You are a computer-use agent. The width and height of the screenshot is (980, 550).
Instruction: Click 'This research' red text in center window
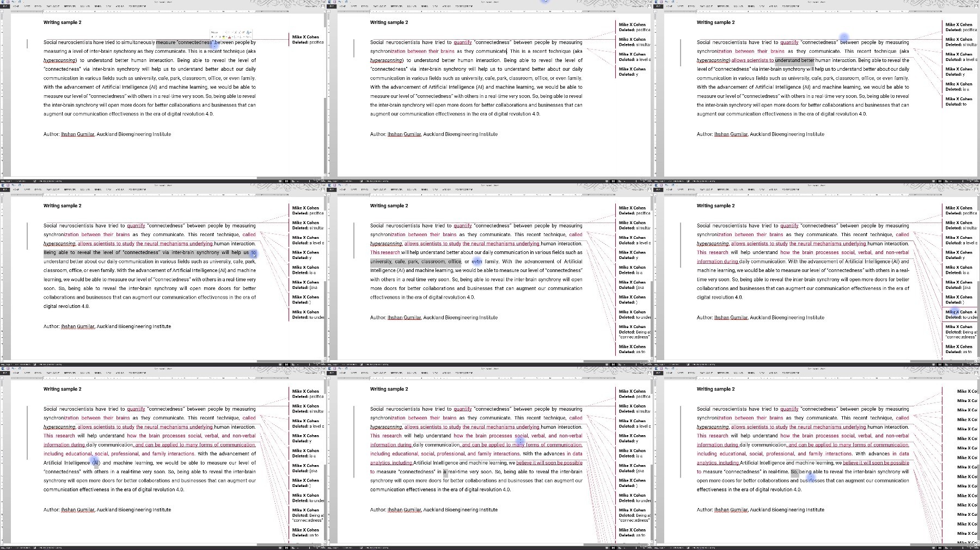pos(385,252)
